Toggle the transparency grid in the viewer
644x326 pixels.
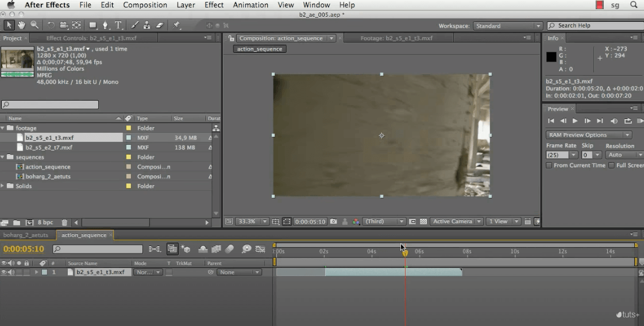coord(423,221)
